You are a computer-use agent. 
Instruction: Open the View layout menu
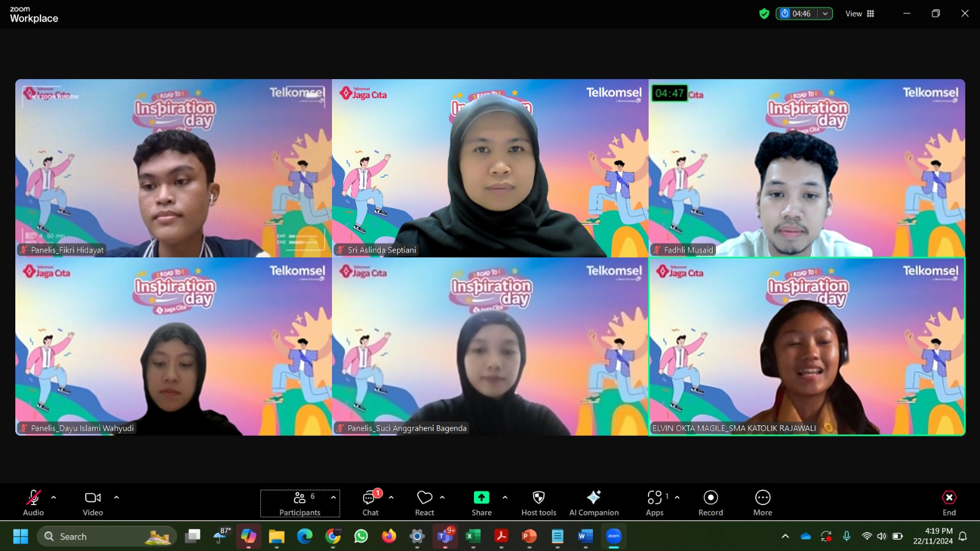(860, 13)
